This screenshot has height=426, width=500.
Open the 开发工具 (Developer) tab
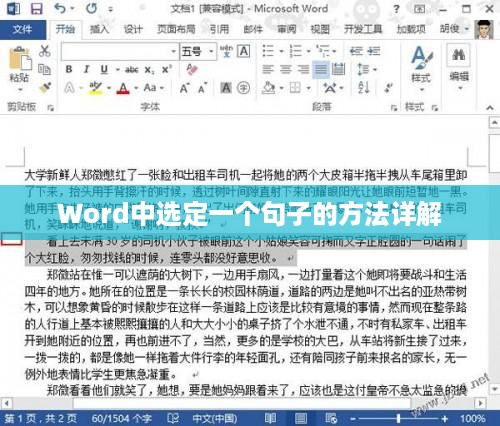pyautogui.click(x=363, y=29)
